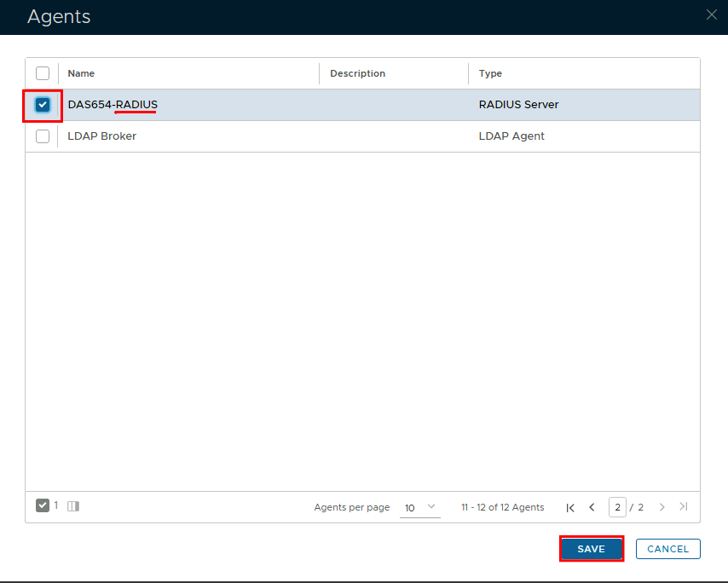Go to the previous page of agents
The width and height of the screenshot is (728, 583).
tap(592, 507)
